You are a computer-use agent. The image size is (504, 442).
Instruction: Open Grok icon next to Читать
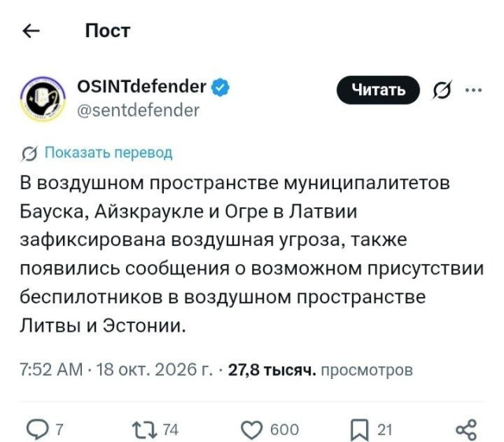pyautogui.click(x=441, y=90)
